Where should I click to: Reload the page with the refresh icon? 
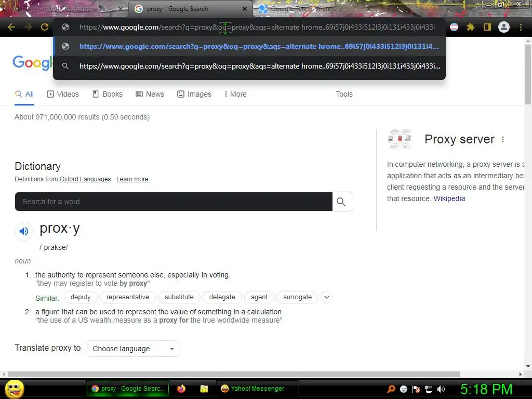45,27
